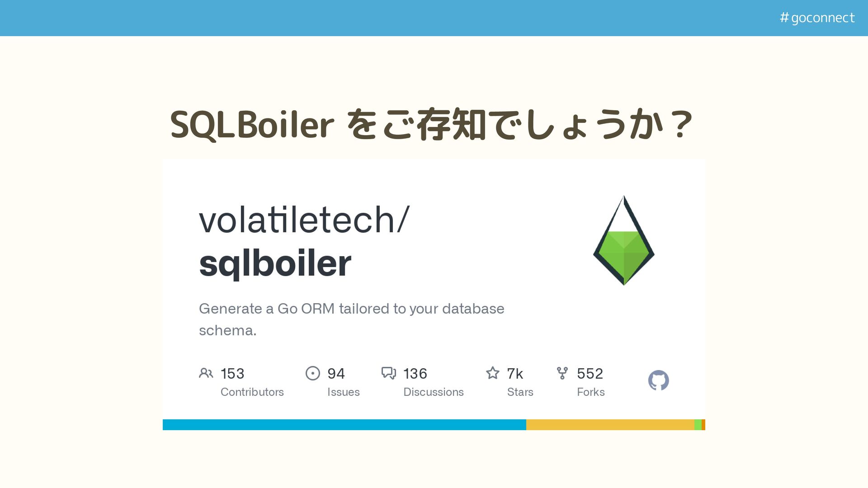Screen dimensions: 868x488
Task: Click the 7k Stars label
Action: tap(520, 392)
